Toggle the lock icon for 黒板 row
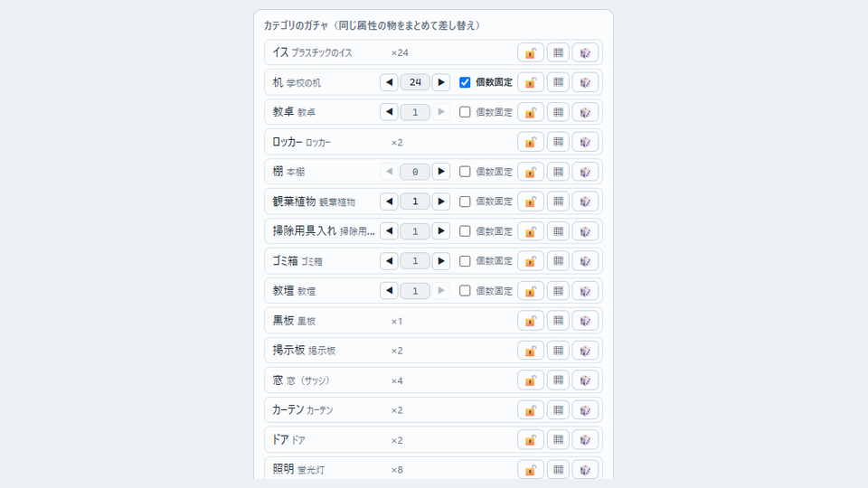The width and height of the screenshot is (868, 488). pyautogui.click(x=531, y=321)
